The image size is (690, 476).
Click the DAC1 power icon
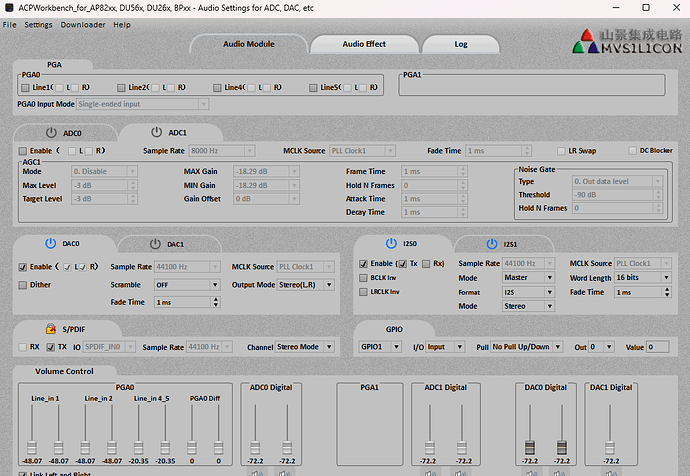(x=153, y=243)
